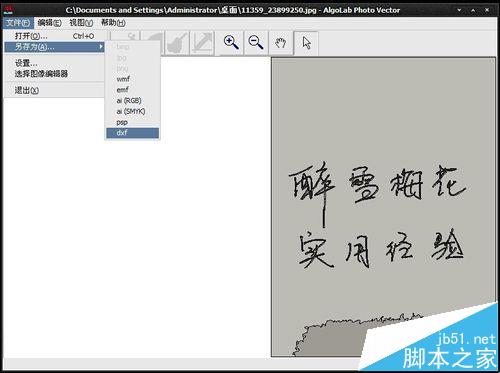Click the grayed brush cleanup toolbar icon
This screenshot has width=500, height=373.
(x=177, y=43)
